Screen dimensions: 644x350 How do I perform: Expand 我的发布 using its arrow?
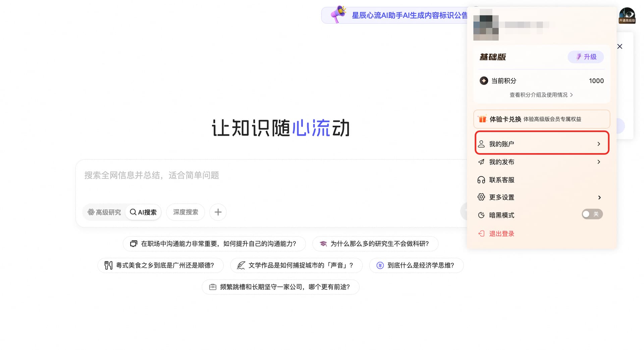point(599,162)
